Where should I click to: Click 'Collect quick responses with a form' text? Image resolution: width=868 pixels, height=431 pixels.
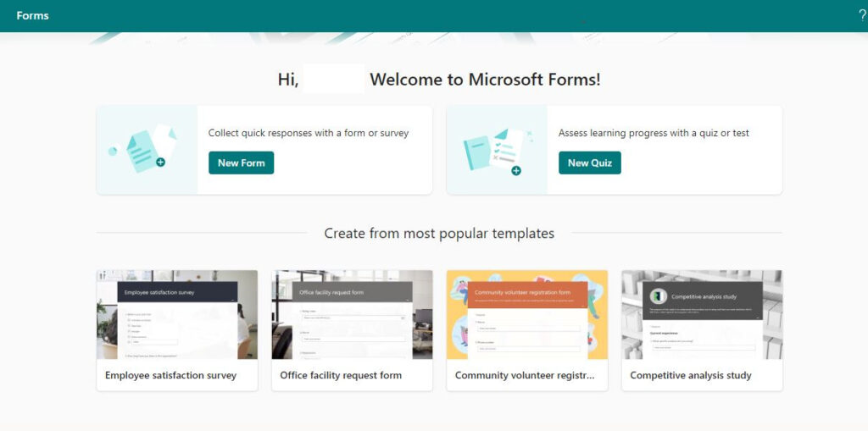tap(309, 133)
